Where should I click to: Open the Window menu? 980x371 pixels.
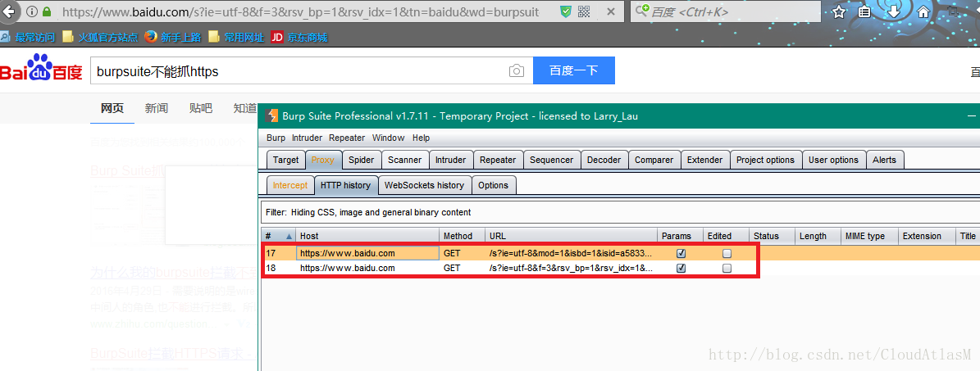[388, 138]
